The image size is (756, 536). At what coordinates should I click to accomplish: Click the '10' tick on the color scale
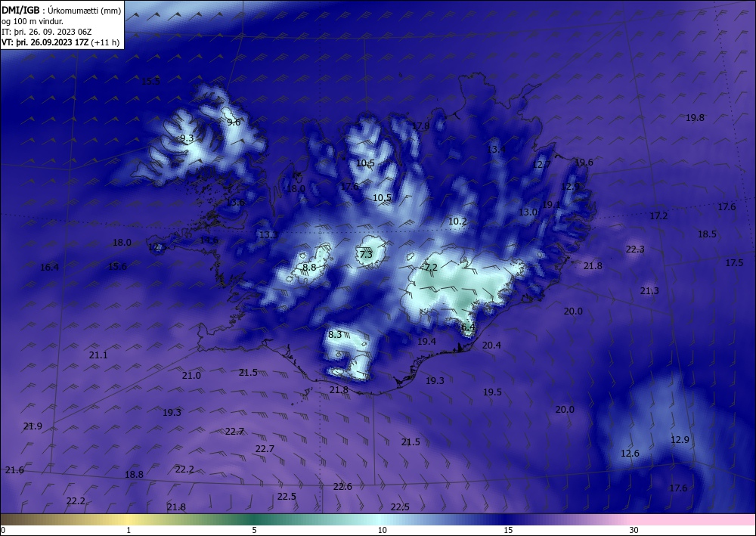pyautogui.click(x=383, y=530)
